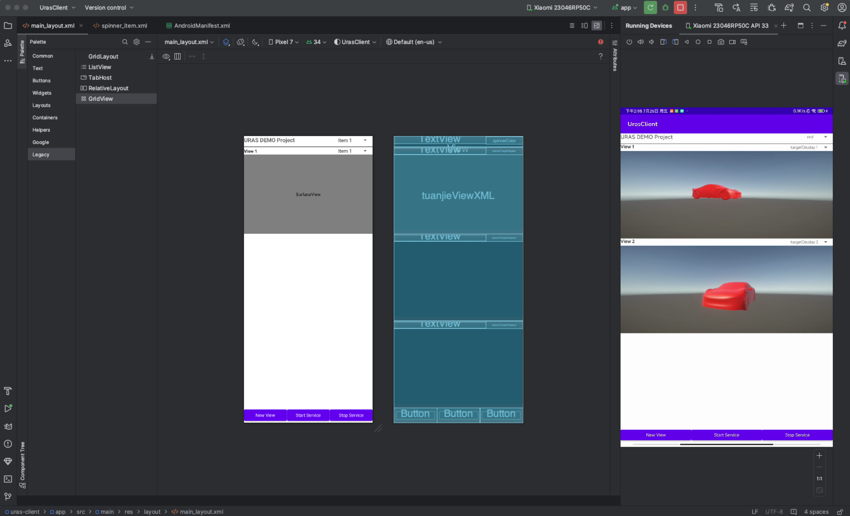Take a device screenshot with the camera icon
The width and height of the screenshot is (850, 516).
click(x=721, y=42)
